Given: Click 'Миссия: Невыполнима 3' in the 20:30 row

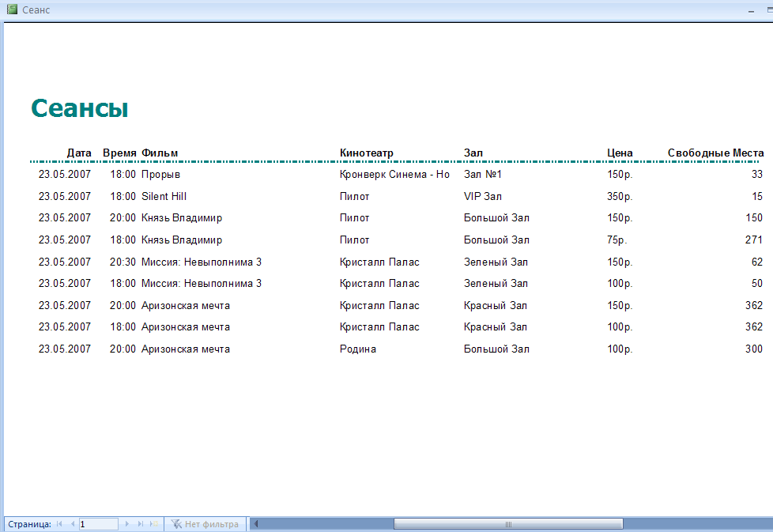Looking at the screenshot, I should (201, 262).
